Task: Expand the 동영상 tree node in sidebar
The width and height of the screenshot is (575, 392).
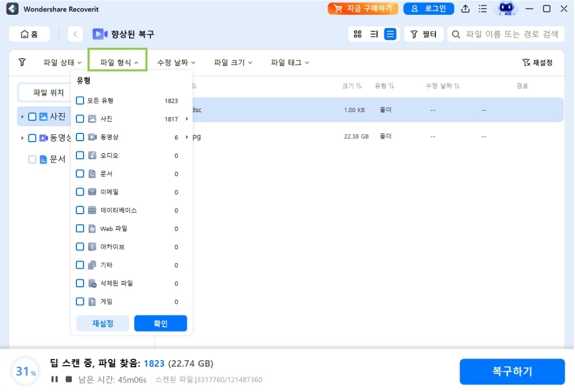Action: 22,138
